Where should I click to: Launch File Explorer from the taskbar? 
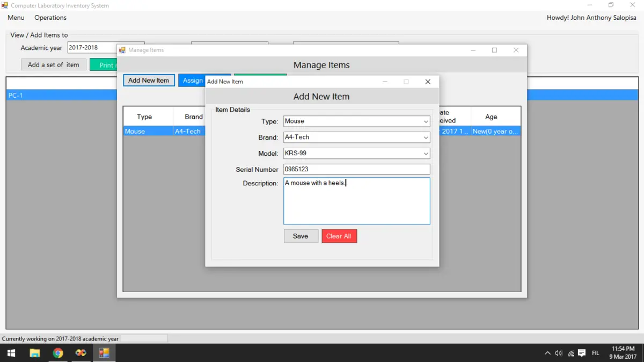[34, 353]
